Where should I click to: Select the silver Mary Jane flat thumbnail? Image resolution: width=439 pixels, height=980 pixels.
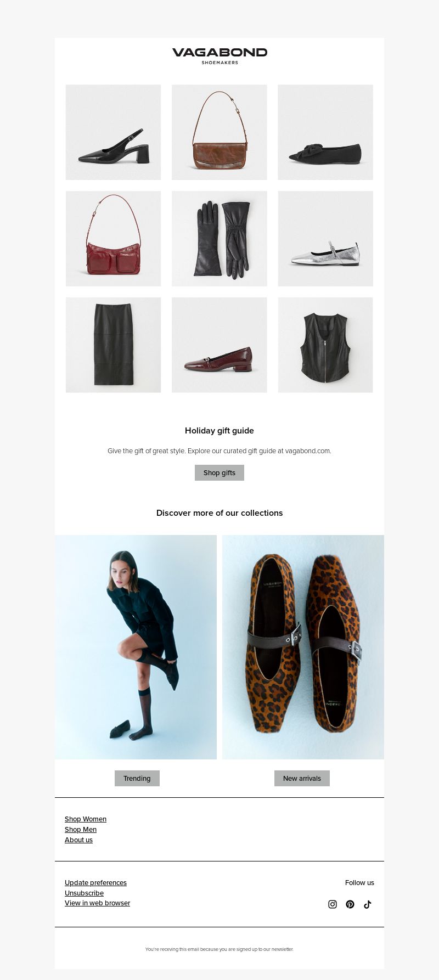(325, 239)
